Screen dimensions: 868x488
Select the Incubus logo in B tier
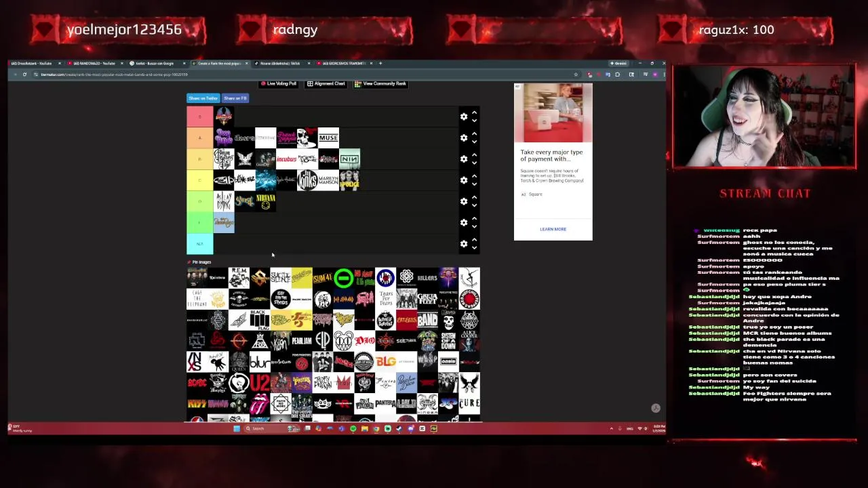click(286, 159)
